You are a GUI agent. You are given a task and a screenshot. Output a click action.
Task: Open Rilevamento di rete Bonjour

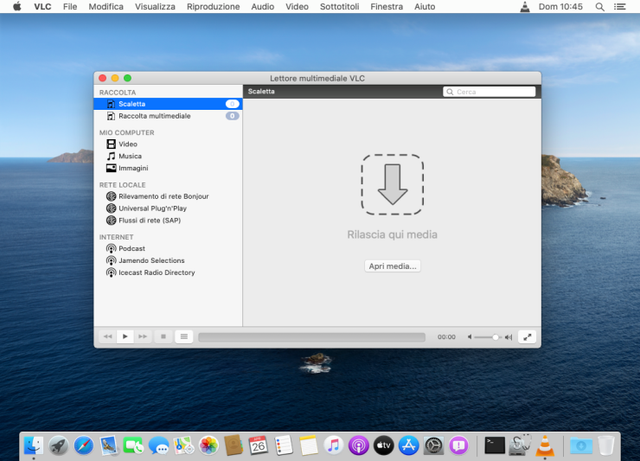(168, 196)
